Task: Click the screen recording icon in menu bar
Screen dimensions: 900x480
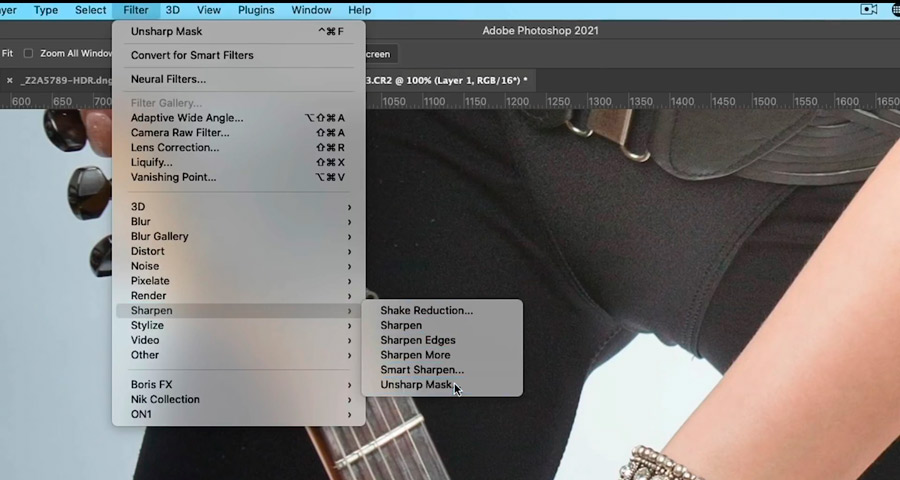Action: 868,10
